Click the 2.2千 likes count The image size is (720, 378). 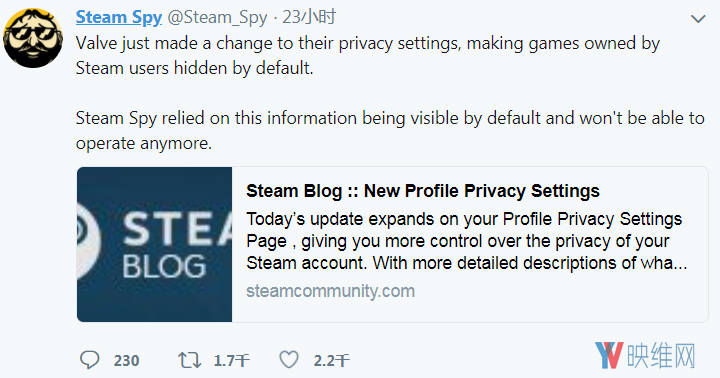point(332,361)
